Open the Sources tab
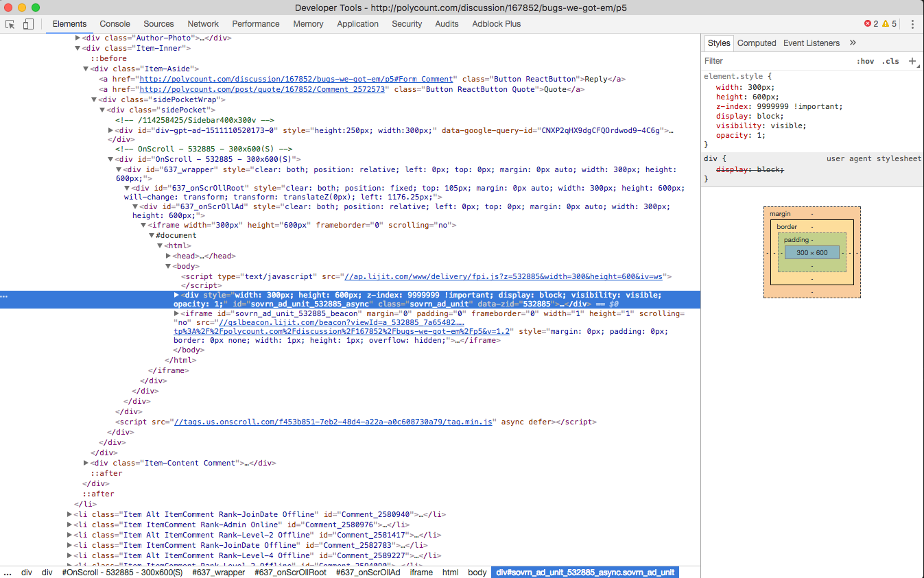924x578 pixels. coord(158,24)
